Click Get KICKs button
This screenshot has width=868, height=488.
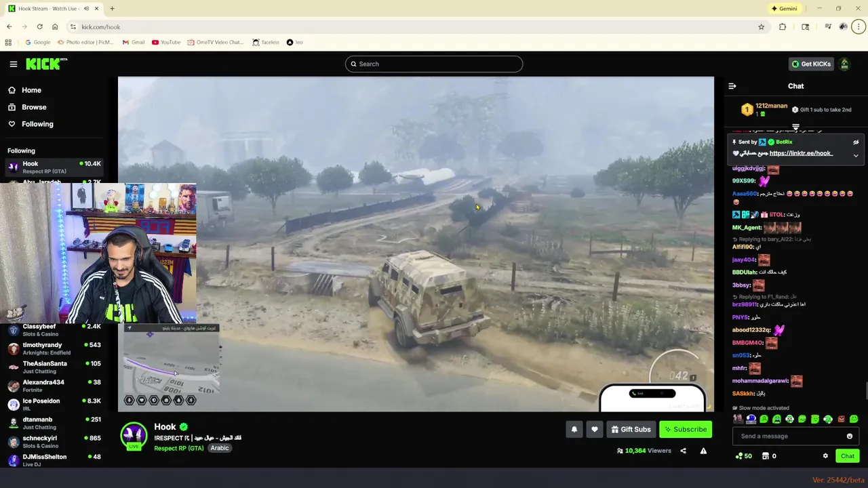click(811, 64)
